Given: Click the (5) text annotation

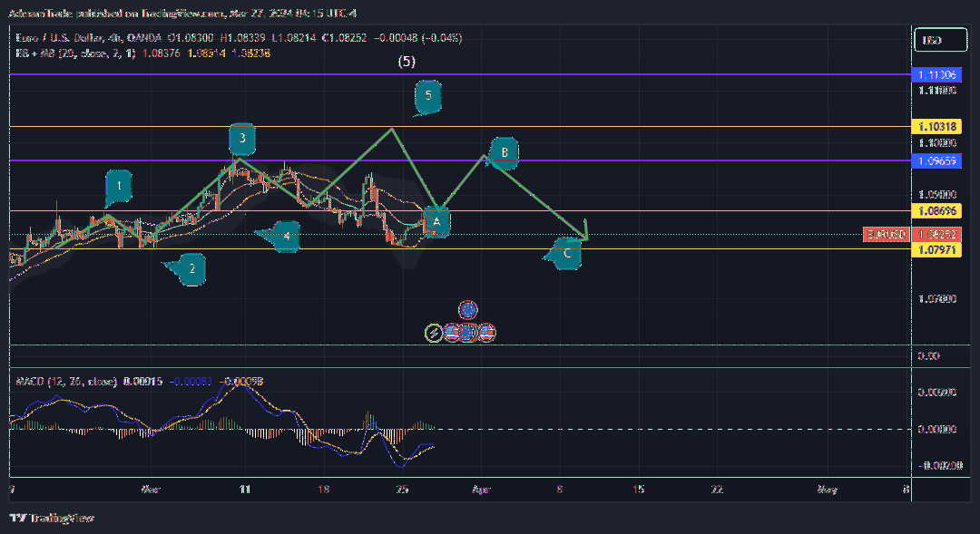Looking at the screenshot, I should tap(407, 62).
